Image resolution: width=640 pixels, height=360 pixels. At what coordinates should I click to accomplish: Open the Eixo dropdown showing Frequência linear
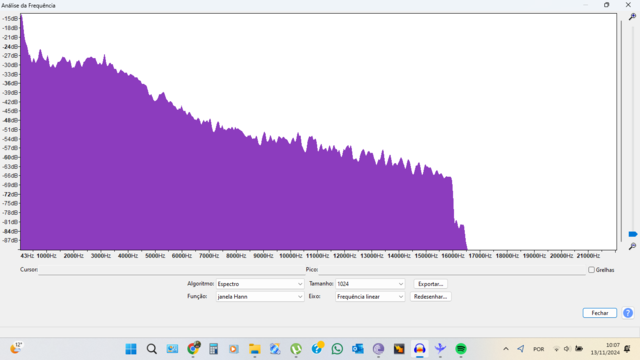[370, 297]
